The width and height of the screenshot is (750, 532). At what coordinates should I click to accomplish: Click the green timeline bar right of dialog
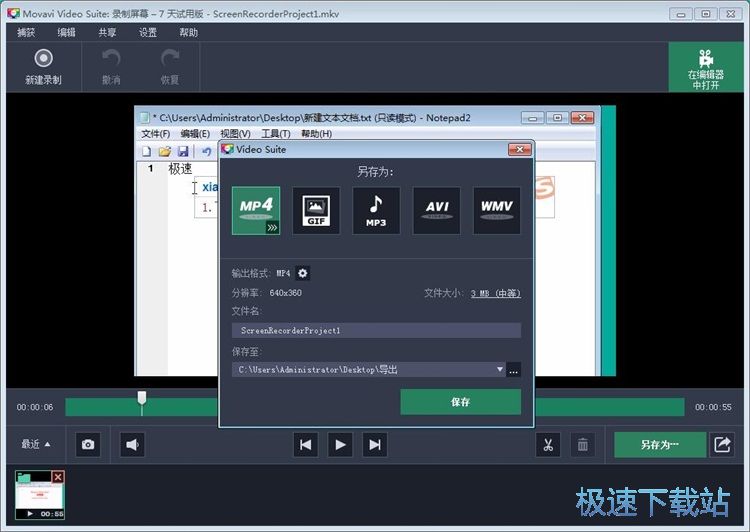click(x=609, y=407)
